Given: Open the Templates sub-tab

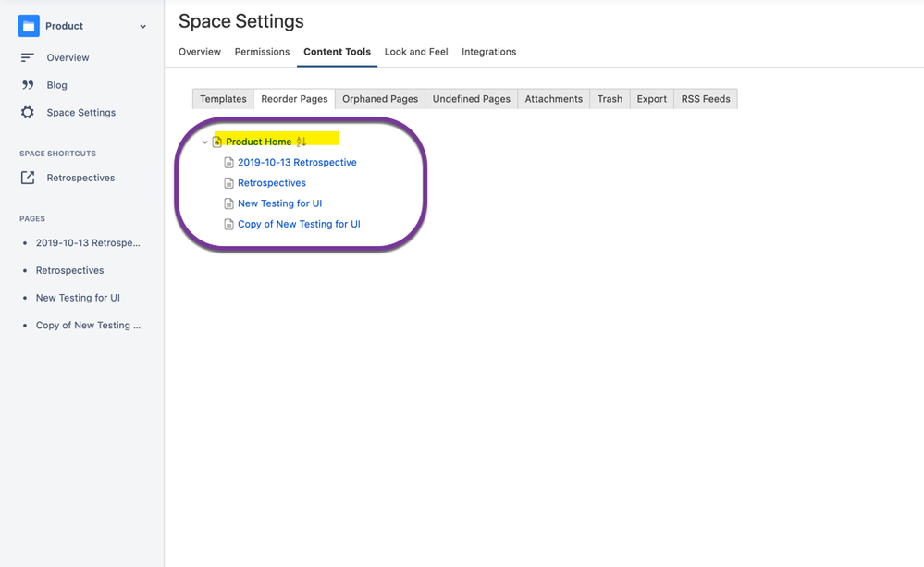Looking at the screenshot, I should (x=223, y=99).
